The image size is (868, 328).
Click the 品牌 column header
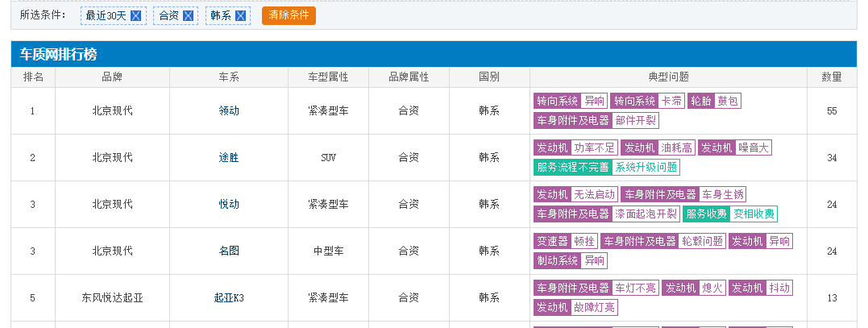pos(112,77)
